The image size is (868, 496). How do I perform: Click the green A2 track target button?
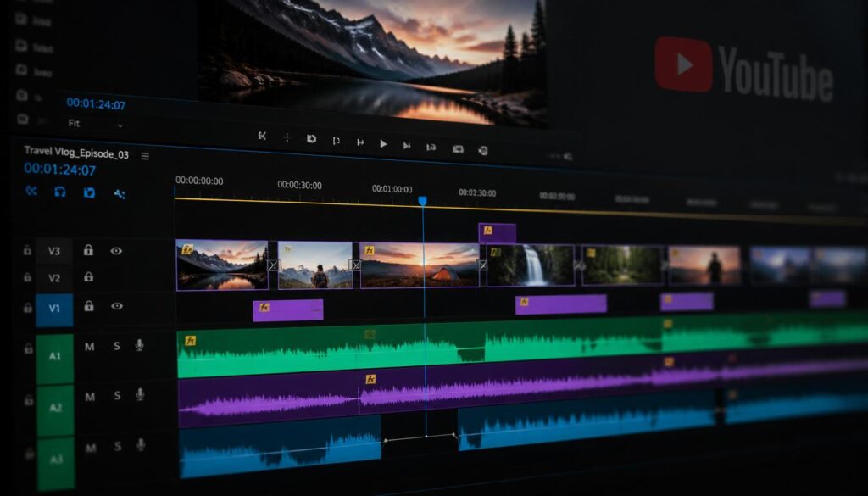(55, 410)
